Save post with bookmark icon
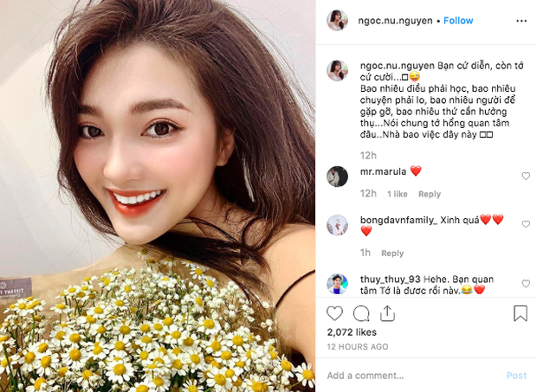 [x=521, y=313]
